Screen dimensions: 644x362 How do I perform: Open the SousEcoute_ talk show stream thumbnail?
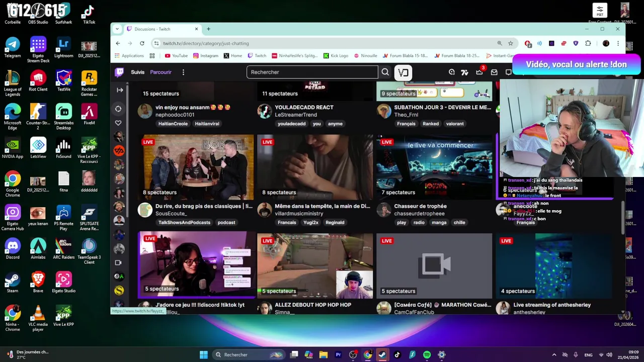196,167
